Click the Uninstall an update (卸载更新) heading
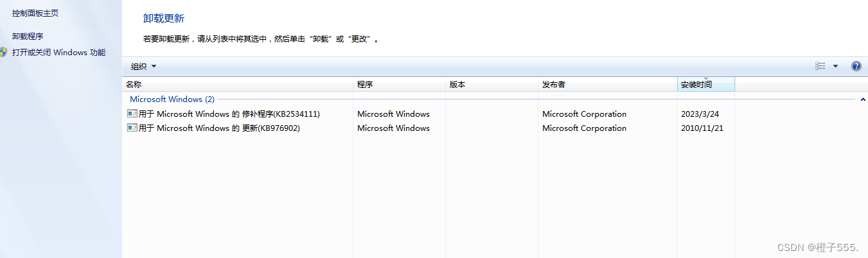The height and width of the screenshot is (258, 868). [164, 19]
